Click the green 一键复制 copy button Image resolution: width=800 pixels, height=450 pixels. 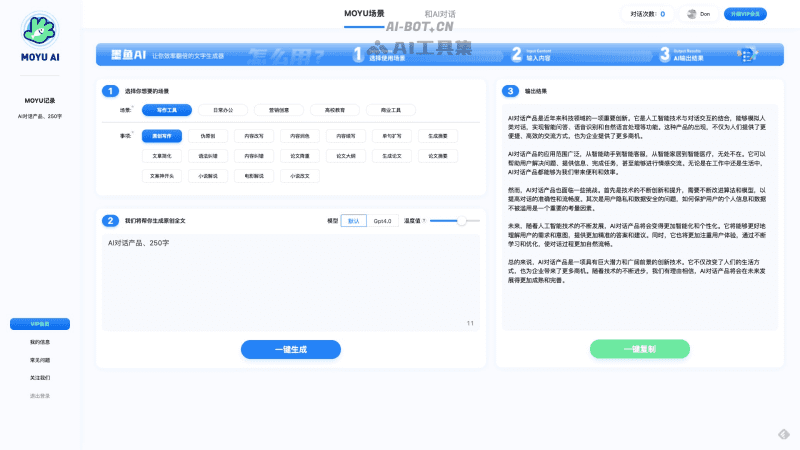(639, 349)
